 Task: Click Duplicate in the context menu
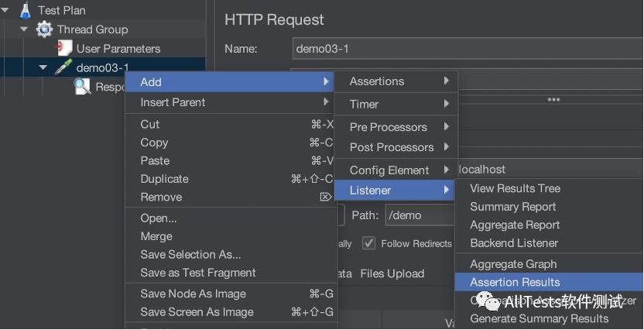[164, 179]
